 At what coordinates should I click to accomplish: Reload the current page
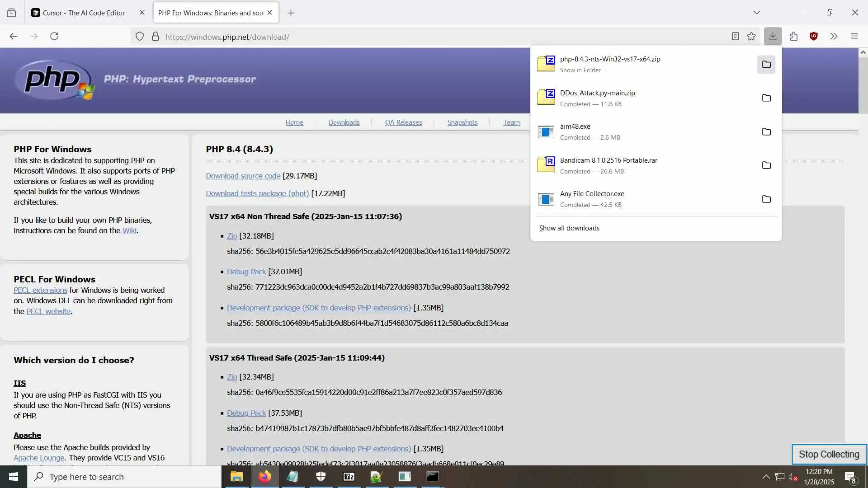tap(54, 36)
